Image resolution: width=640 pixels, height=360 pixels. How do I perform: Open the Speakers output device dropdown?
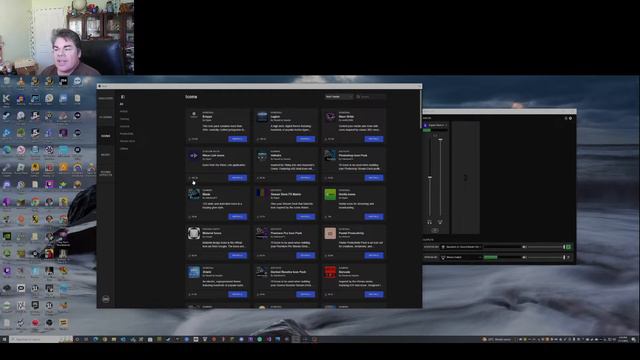(x=462, y=247)
